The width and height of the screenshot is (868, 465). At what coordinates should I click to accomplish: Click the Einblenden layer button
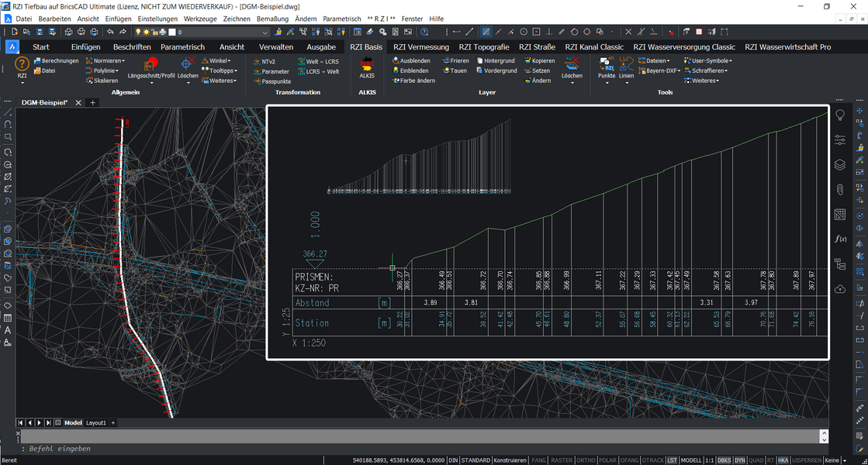point(410,71)
